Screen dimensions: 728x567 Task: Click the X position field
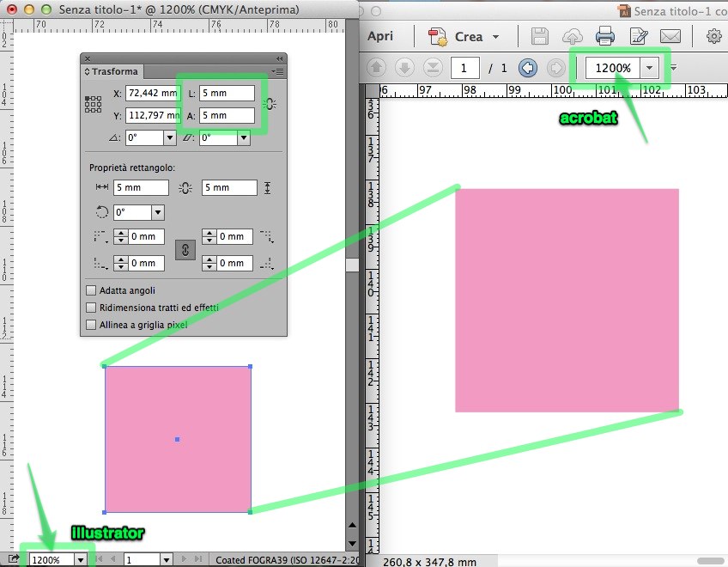[x=153, y=93]
